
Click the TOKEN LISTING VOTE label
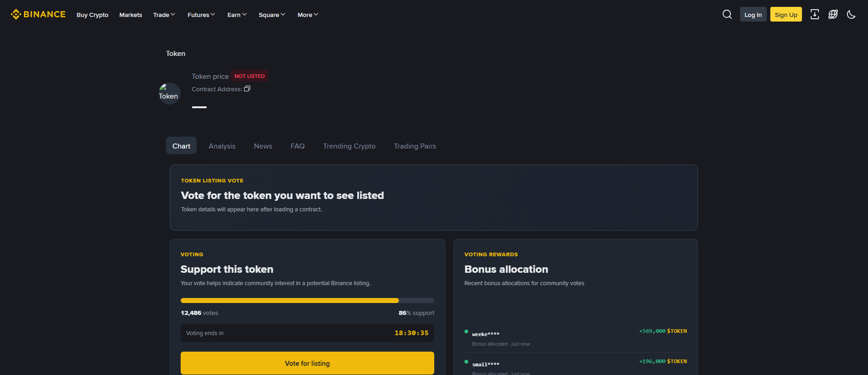pyautogui.click(x=212, y=181)
